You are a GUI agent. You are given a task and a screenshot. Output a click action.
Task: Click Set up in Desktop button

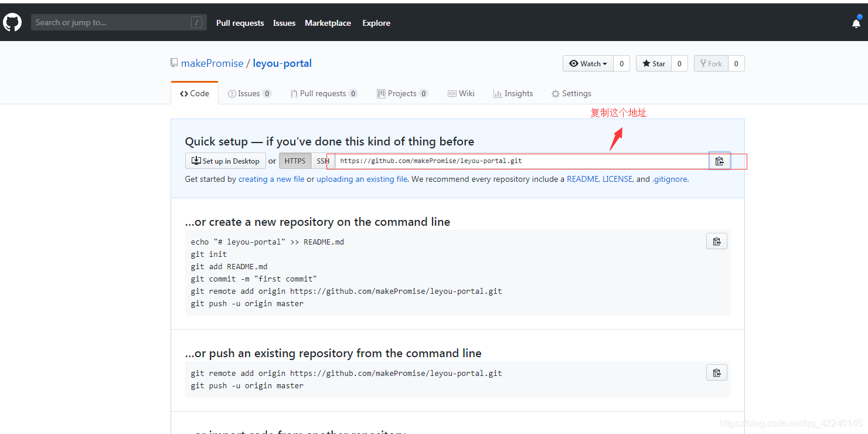(x=226, y=161)
